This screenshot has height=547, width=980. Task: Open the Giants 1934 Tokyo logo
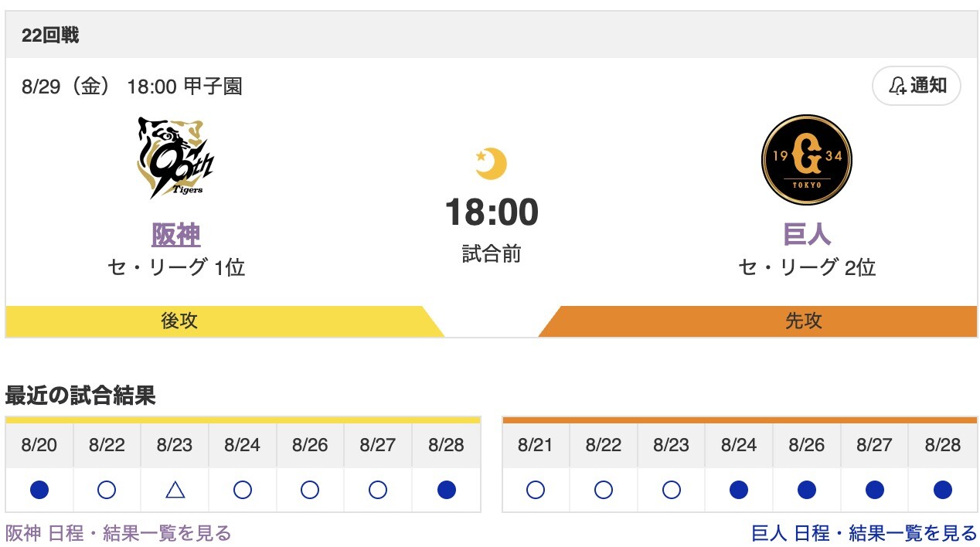806,159
